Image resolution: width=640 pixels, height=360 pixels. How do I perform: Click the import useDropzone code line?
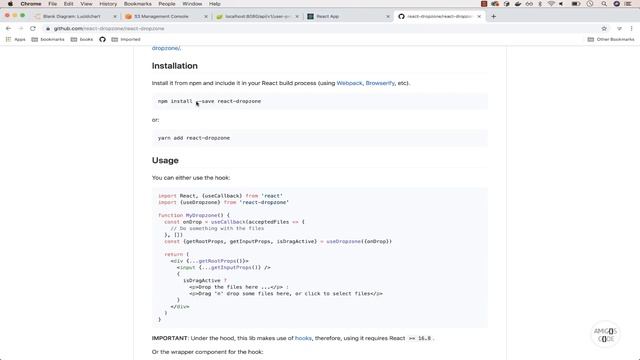[223, 202]
